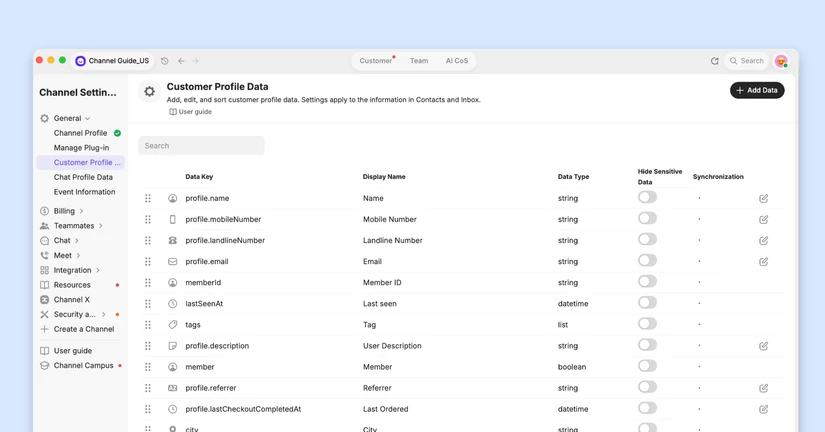825x432 pixels.
Task: Toggle Hide Sensitive Data for User Description
Action: click(x=647, y=345)
